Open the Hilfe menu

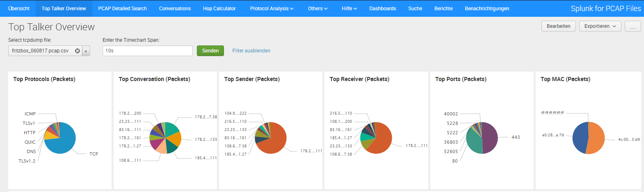click(349, 9)
